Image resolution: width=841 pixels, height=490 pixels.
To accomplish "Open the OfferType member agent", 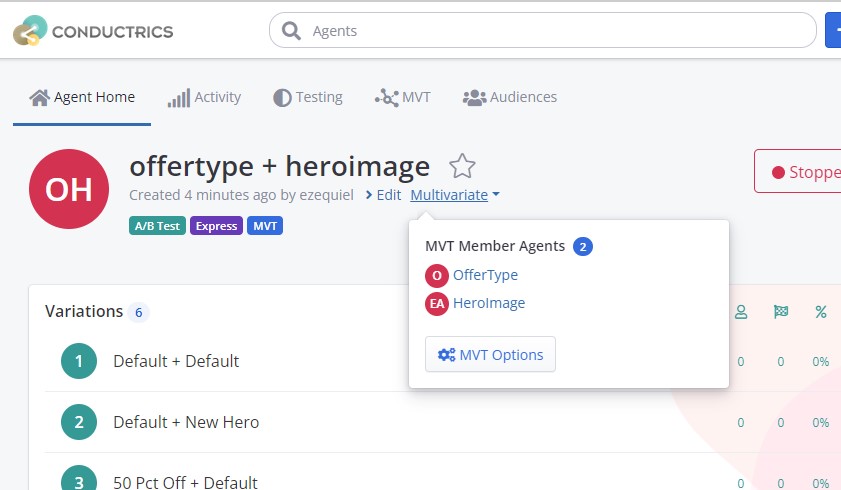I will coord(485,275).
